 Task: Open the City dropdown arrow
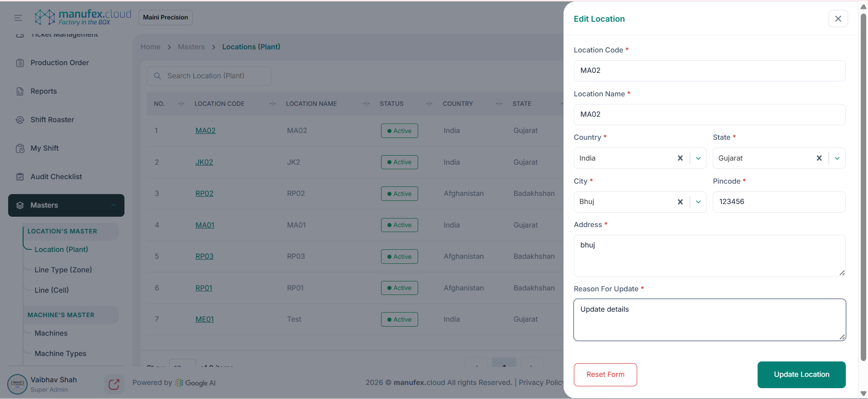pos(698,202)
